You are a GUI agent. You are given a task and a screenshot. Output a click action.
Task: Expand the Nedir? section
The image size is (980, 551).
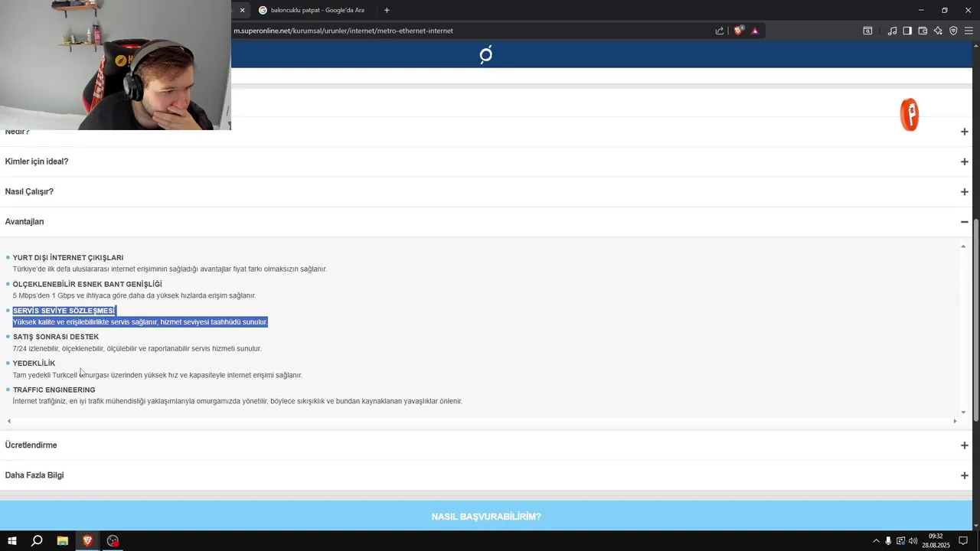[486, 132]
